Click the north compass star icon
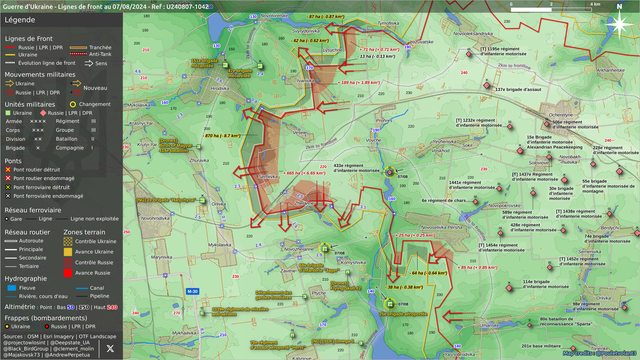The width and height of the screenshot is (640, 360). coord(620,24)
